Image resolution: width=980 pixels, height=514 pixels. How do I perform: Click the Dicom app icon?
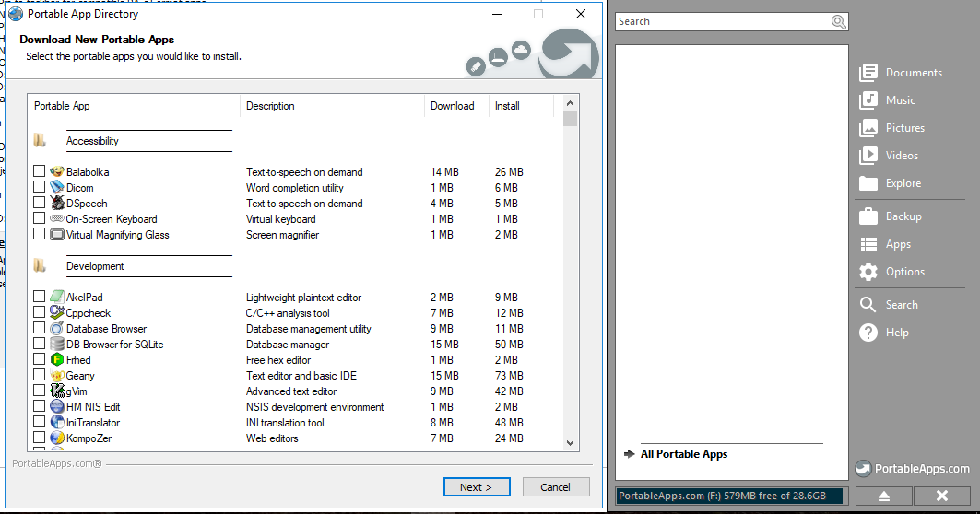[57, 187]
